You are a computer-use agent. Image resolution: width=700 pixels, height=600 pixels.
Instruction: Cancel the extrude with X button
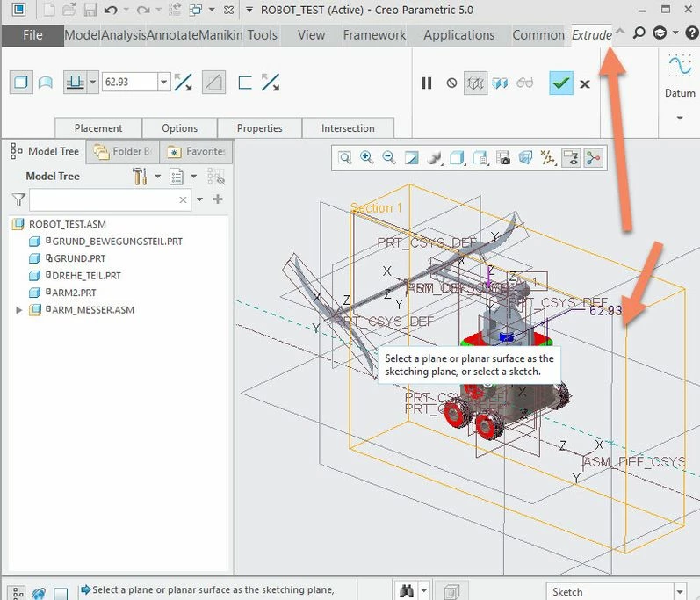(585, 84)
